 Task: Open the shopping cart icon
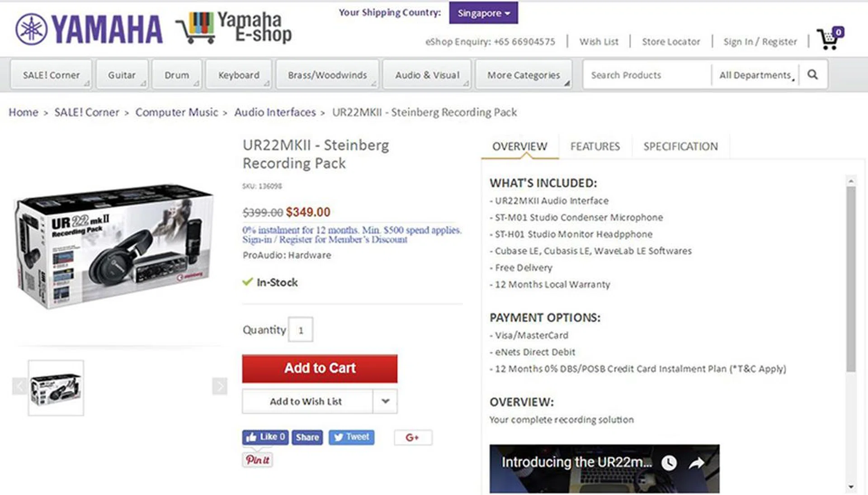click(x=830, y=38)
